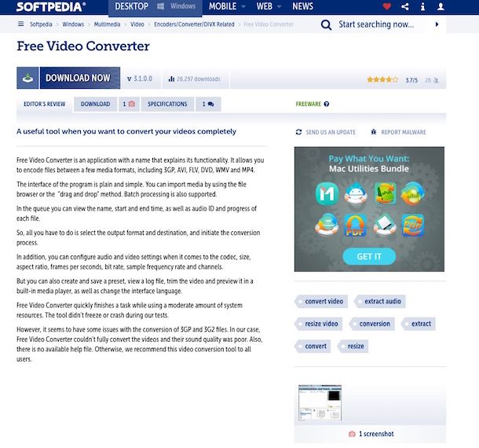Click the downloads bar chart icon
Viewport: 479px width, 448px height.
[x=171, y=79]
